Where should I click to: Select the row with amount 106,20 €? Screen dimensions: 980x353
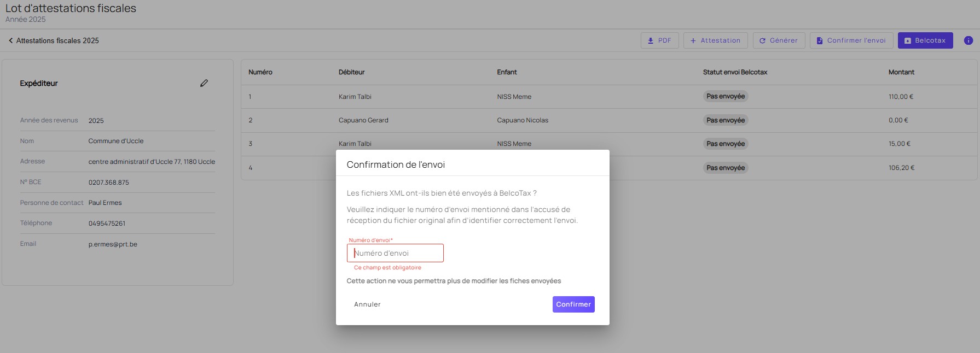(901, 168)
